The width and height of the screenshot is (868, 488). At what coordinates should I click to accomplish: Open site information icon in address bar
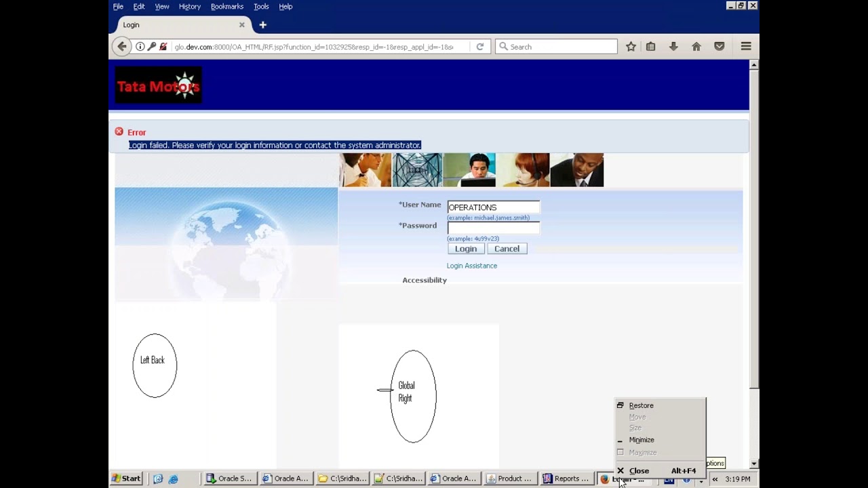140,47
